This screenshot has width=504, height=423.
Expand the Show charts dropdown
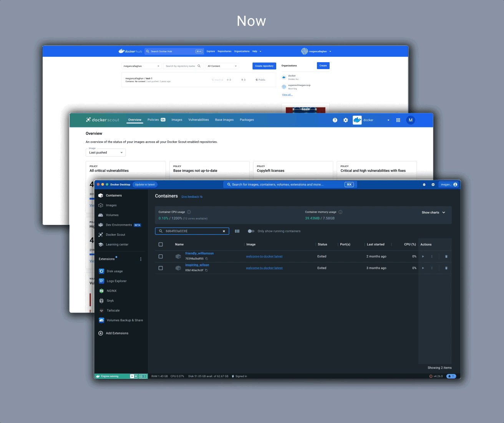point(433,212)
